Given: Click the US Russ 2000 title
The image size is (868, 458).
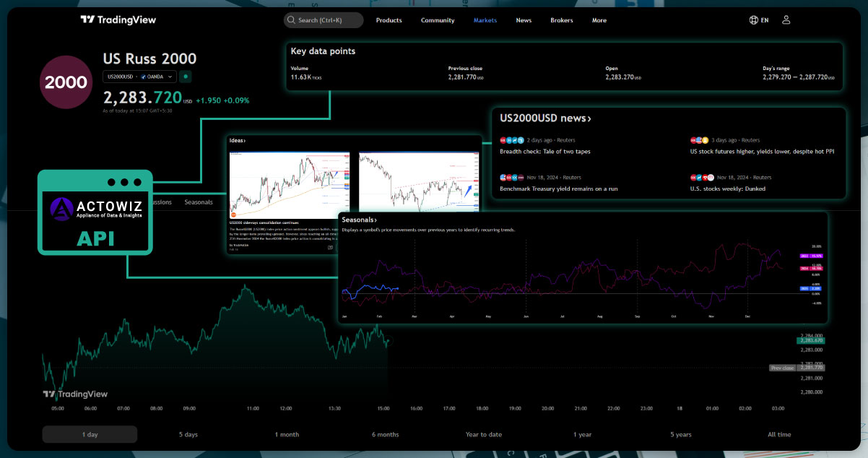Looking at the screenshot, I should click(149, 59).
